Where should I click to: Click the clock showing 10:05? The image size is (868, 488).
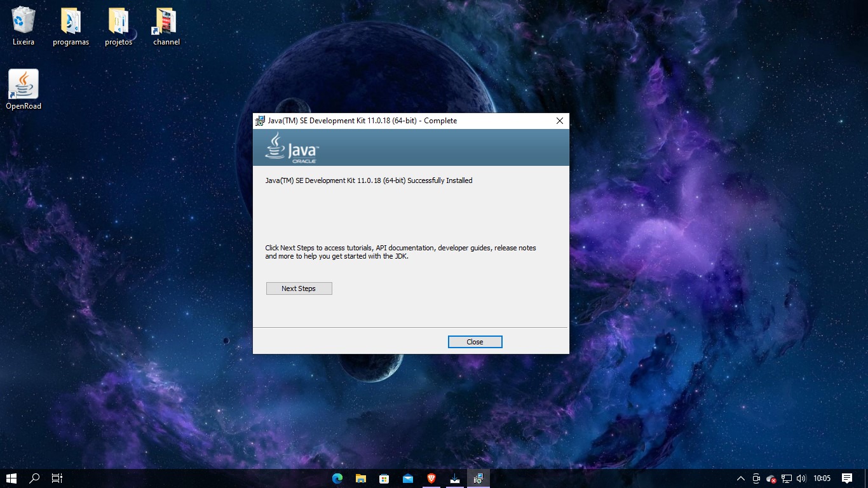pyautogui.click(x=822, y=478)
